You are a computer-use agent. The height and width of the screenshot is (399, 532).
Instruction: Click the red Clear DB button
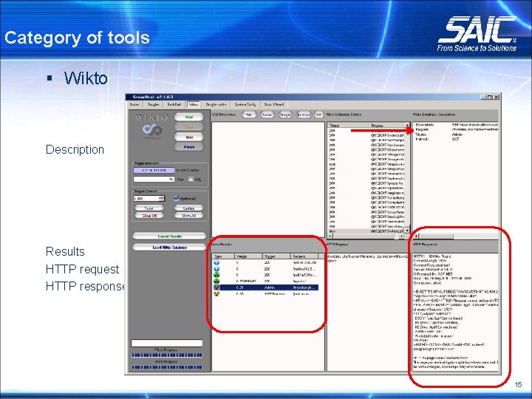[x=149, y=216]
